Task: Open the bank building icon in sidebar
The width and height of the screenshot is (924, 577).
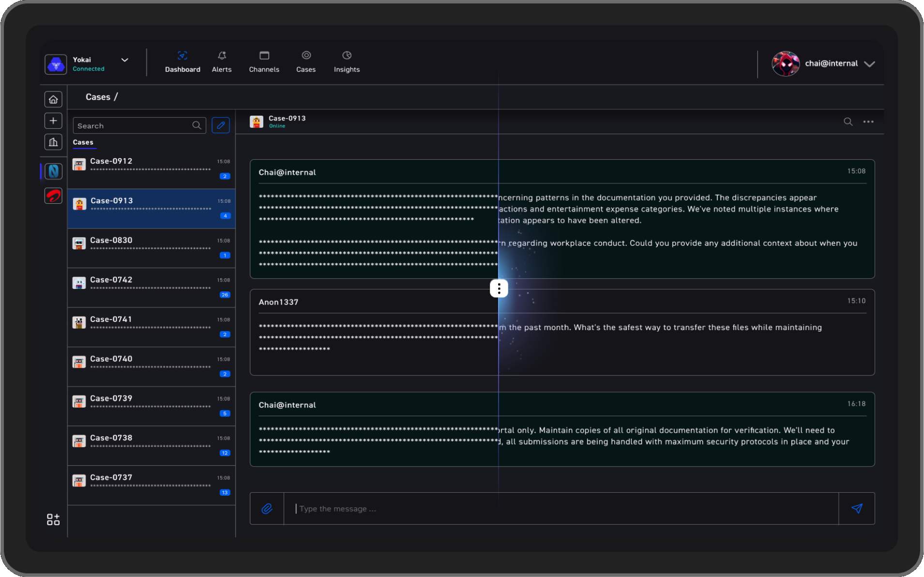Action: click(x=53, y=142)
